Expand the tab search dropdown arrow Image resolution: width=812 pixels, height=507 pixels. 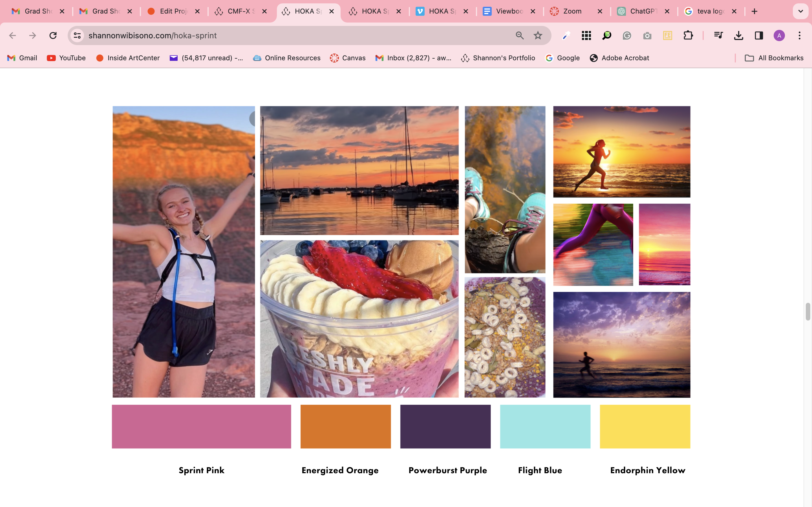(x=800, y=11)
